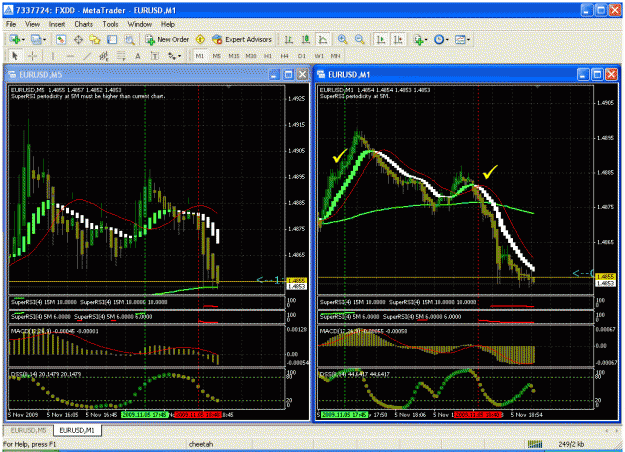This screenshot has width=625, height=452.
Task: Open MetaEditor yellow diamond icon
Action: pyautogui.click(x=200, y=39)
